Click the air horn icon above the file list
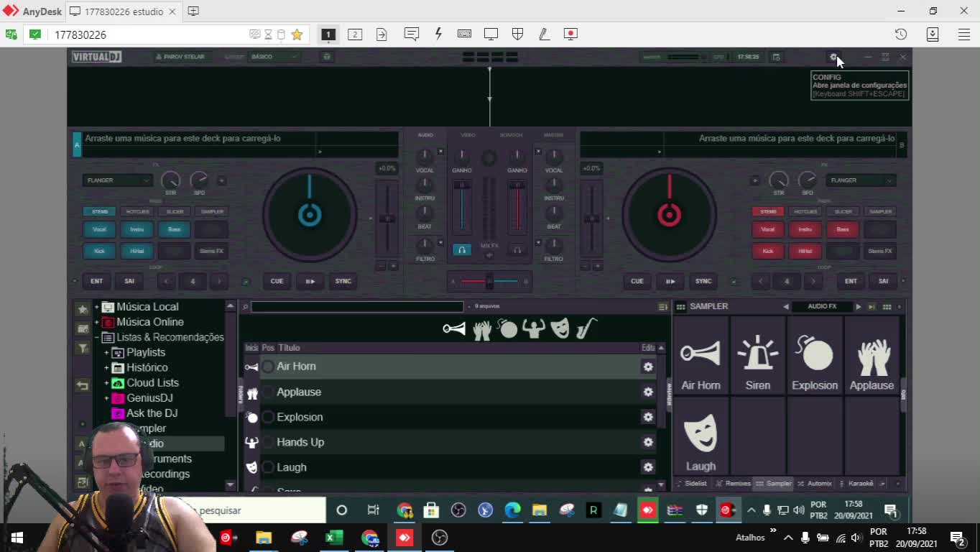 (x=454, y=328)
